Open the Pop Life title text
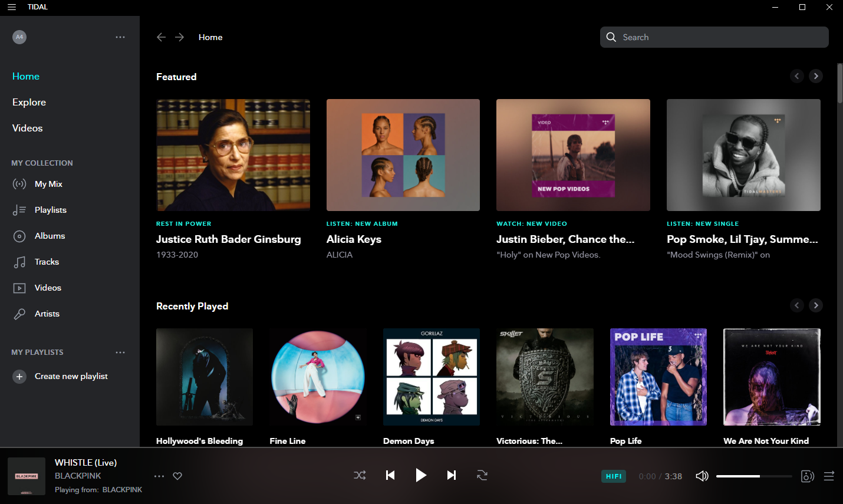 [x=626, y=441]
